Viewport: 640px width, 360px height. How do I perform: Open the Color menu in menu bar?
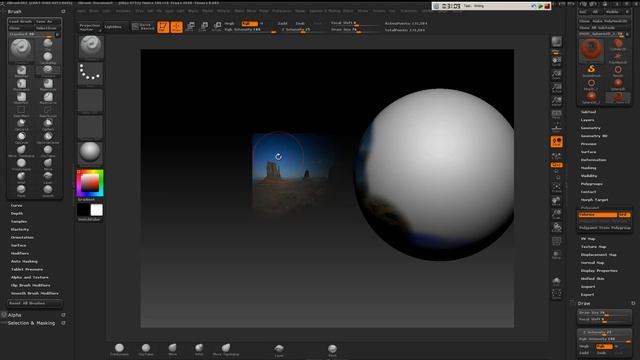pyautogui.click(x=107, y=11)
